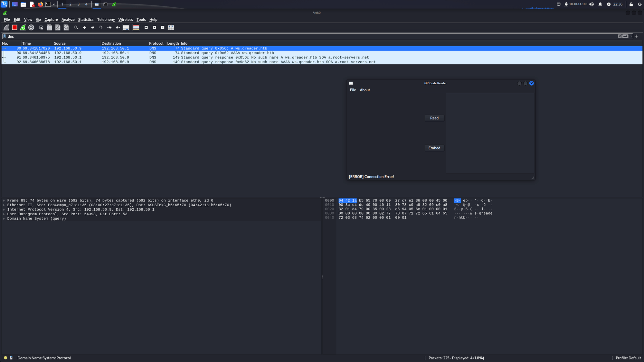The width and height of the screenshot is (644, 362).
Task: Sort packet list by Source column
Action: 76,43
